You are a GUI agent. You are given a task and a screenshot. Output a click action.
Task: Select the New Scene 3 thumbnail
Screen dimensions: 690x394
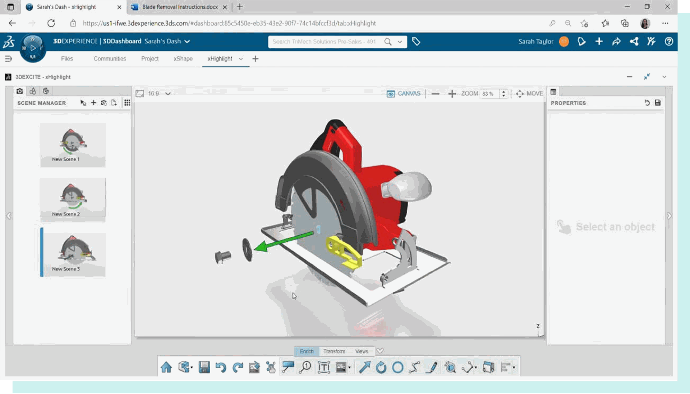(73, 254)
